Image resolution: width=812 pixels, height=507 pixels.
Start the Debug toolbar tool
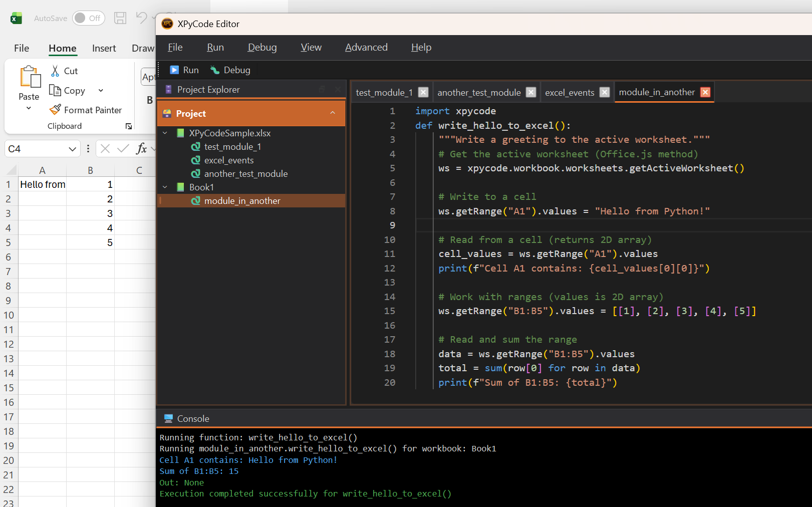[230, 70]
